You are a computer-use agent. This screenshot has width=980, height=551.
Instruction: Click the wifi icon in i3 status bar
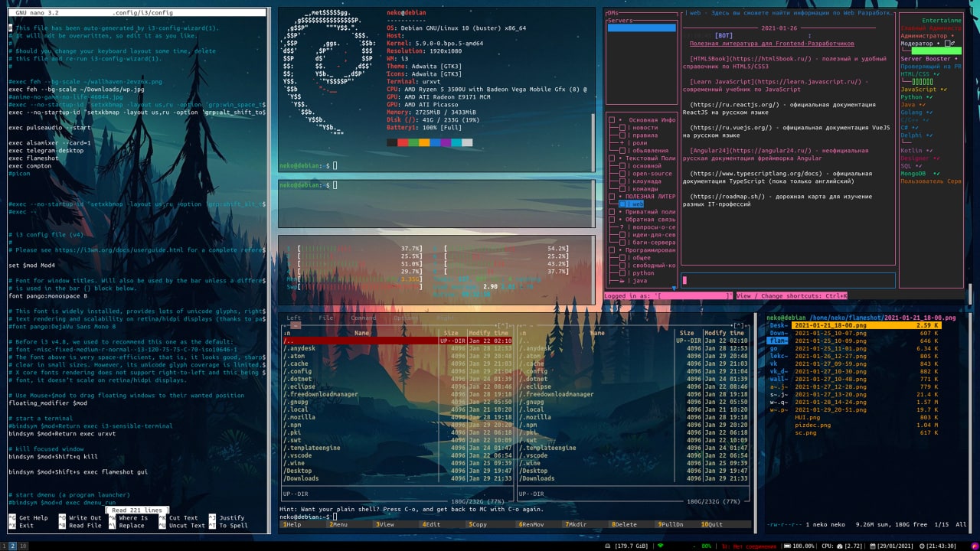660,546
